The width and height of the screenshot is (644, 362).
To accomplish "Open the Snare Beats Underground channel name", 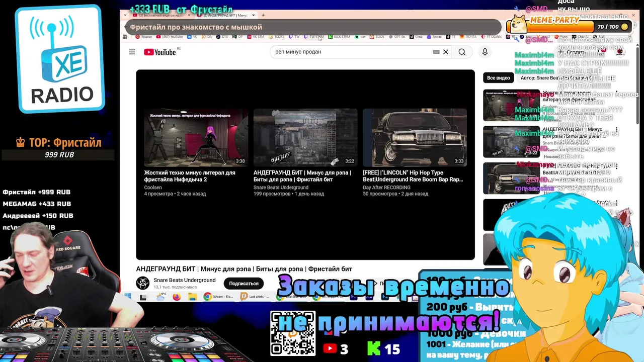I will pyautogui.click(x=185, y=280).
